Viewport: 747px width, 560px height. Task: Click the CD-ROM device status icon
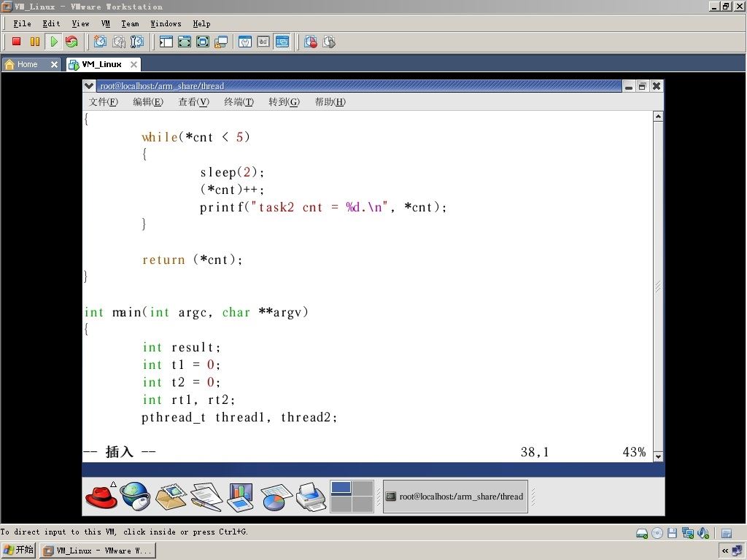point(657,533)
